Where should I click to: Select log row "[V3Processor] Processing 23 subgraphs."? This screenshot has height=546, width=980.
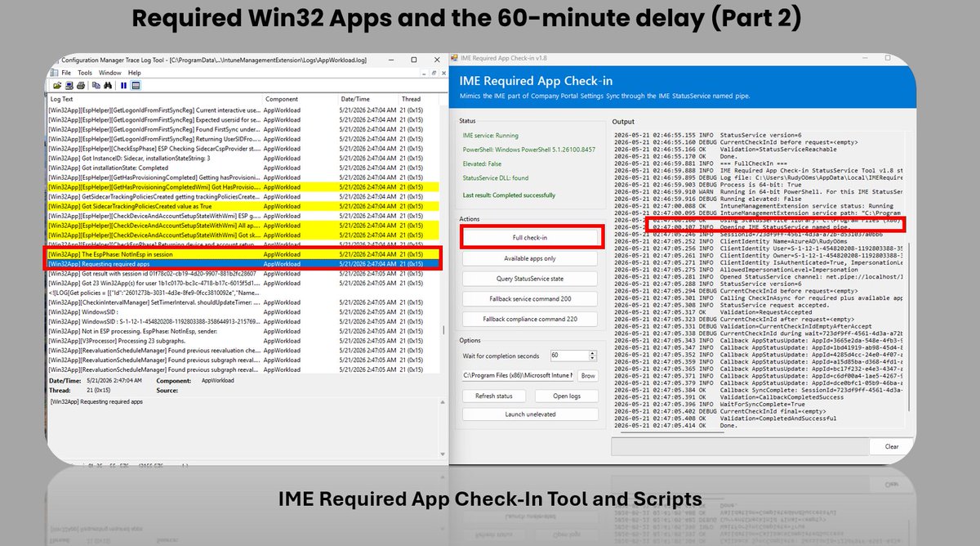(x=244, y=340)
